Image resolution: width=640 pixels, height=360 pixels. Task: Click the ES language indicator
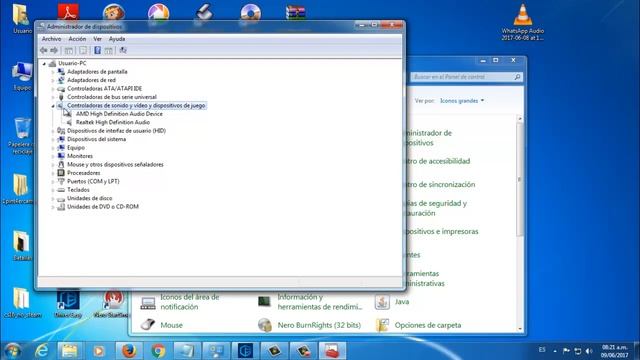click(542, 350)
